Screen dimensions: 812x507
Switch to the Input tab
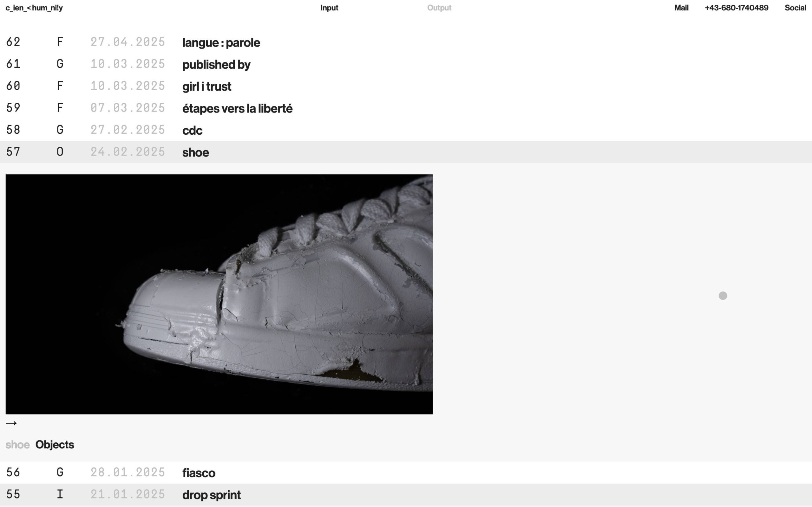coord(329,8)
